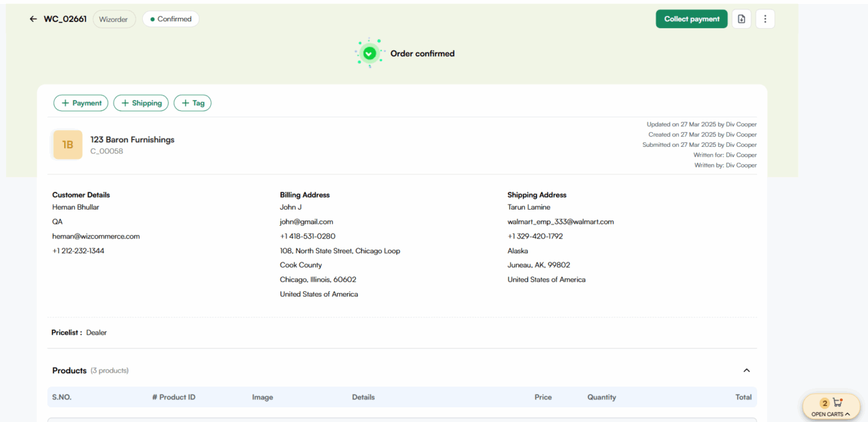The image size is (868, 422).
Task: Click the Price column header
Action: (543, 397)
